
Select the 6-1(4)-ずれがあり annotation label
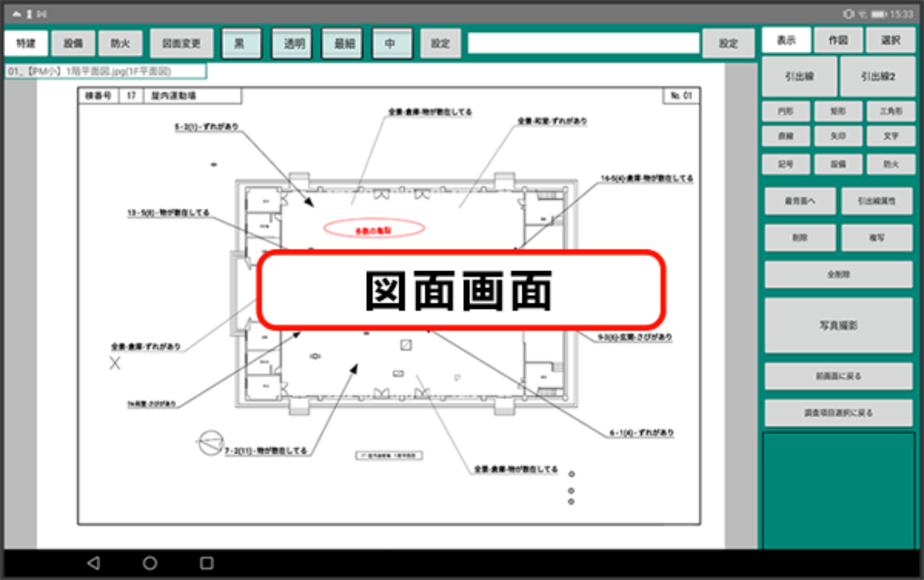point(642,433)
